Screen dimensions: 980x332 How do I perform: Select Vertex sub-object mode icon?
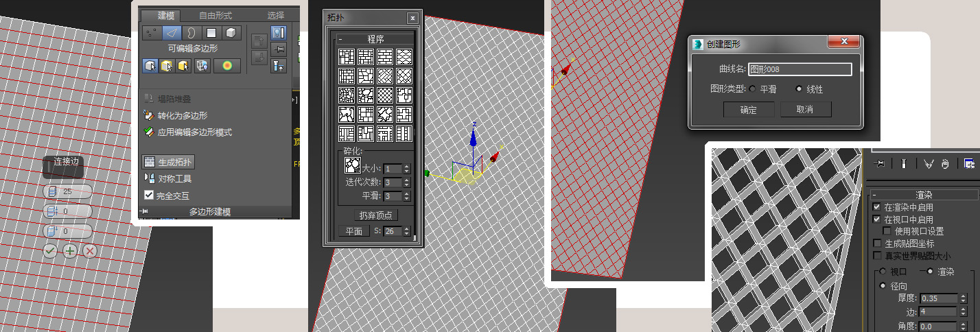[x=152, y=32]
